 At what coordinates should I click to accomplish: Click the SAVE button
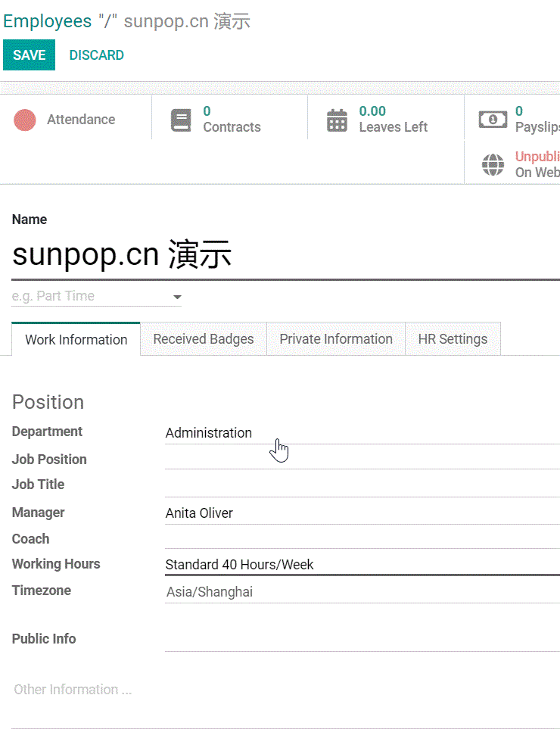tap(30, 55)
